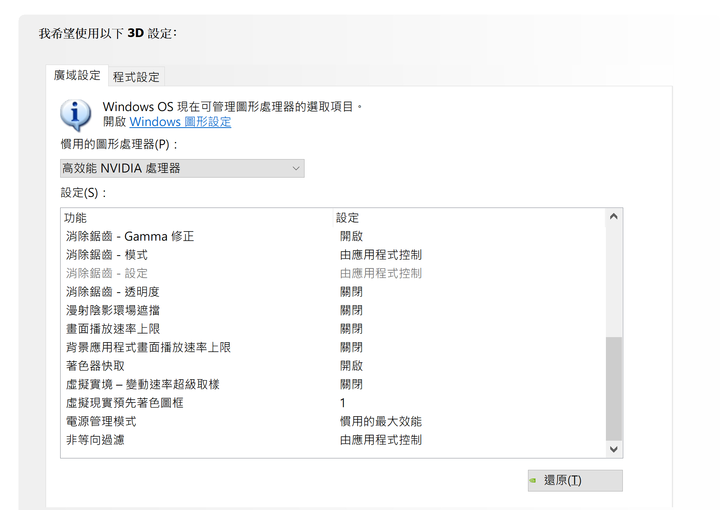Click the 設定 column header
The image size is (720, 510).
469,218
